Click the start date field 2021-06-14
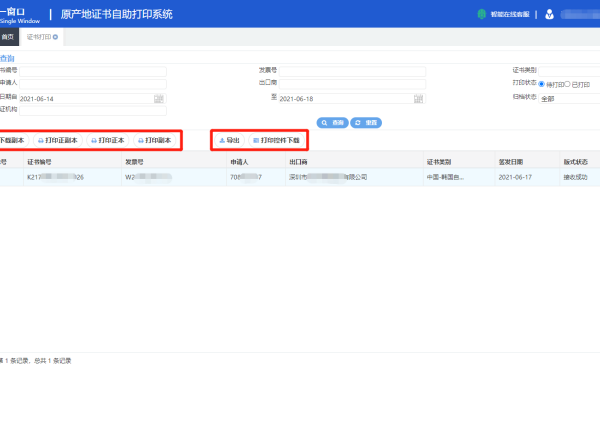The width and height of the screenshot is (600, 431). pyautogui.click(x=93, y=98)
